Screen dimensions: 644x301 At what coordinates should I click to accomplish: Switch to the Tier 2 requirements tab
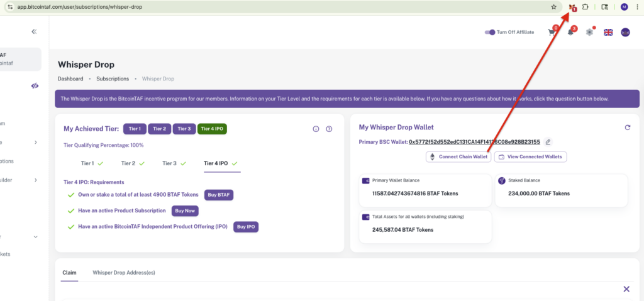coord(133,163)
